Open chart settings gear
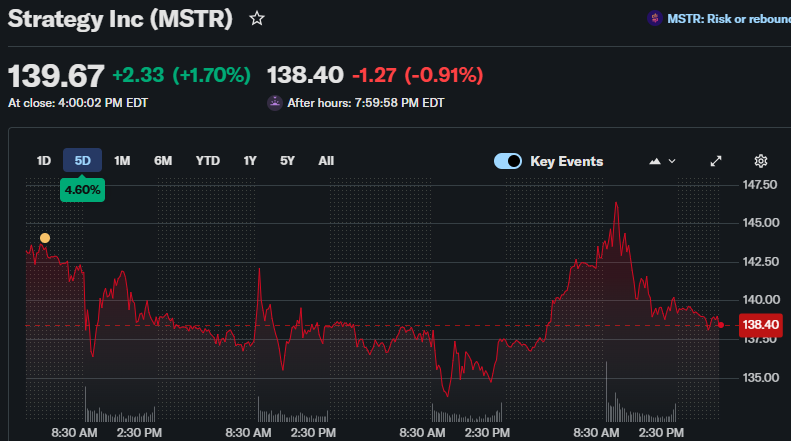 coord(760,161)
